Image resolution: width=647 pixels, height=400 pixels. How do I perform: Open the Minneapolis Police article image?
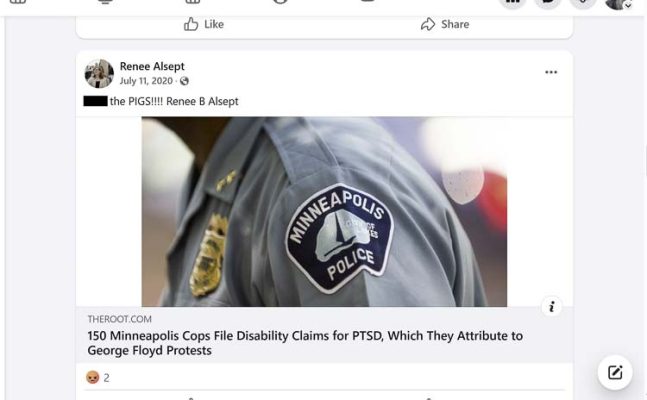pos(324,212)
